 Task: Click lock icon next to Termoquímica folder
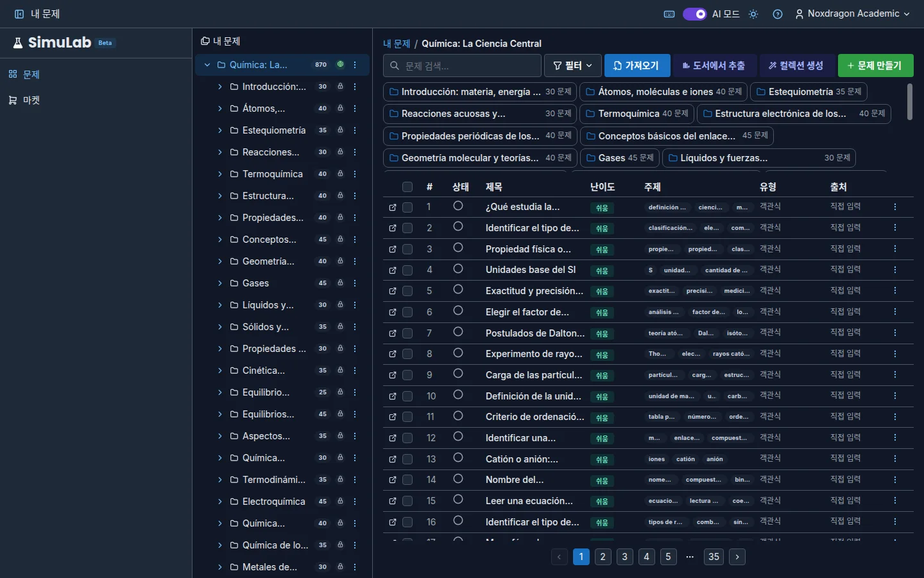pos(340,174)
